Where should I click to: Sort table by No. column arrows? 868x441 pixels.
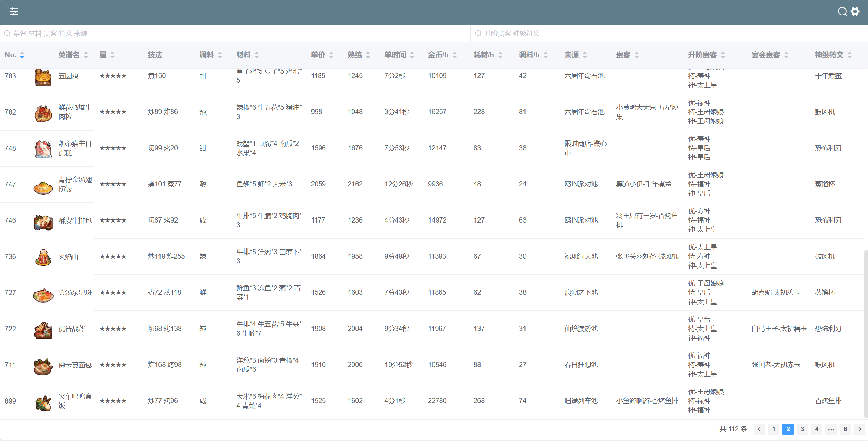point(22,55)
